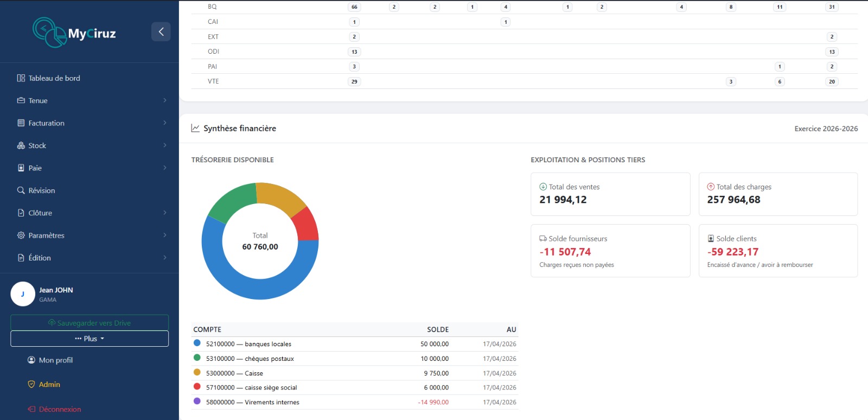The image size is (868, 420).
Task: Click the Révision magnifier icon
Action: point(21,190)
